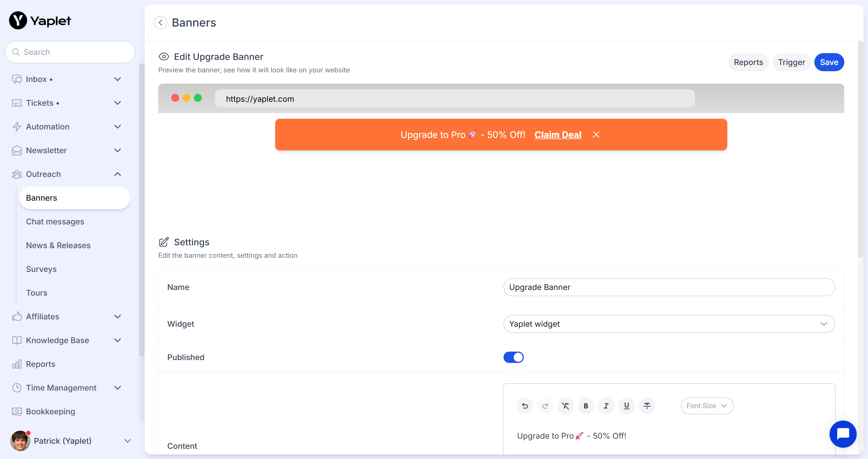Click the redo icon in content editor
The width and height of the screenshot is (868, 459).
coord(545,406)
